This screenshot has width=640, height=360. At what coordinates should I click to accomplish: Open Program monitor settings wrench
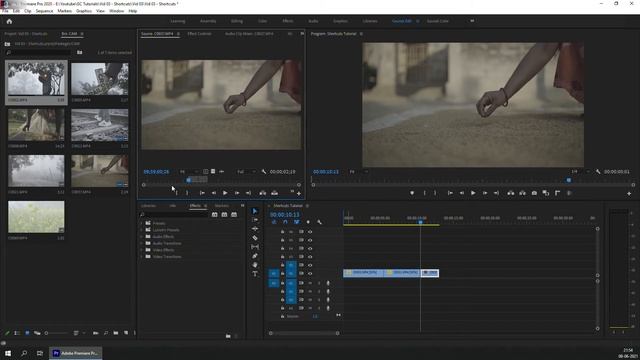tap(598, 172)
